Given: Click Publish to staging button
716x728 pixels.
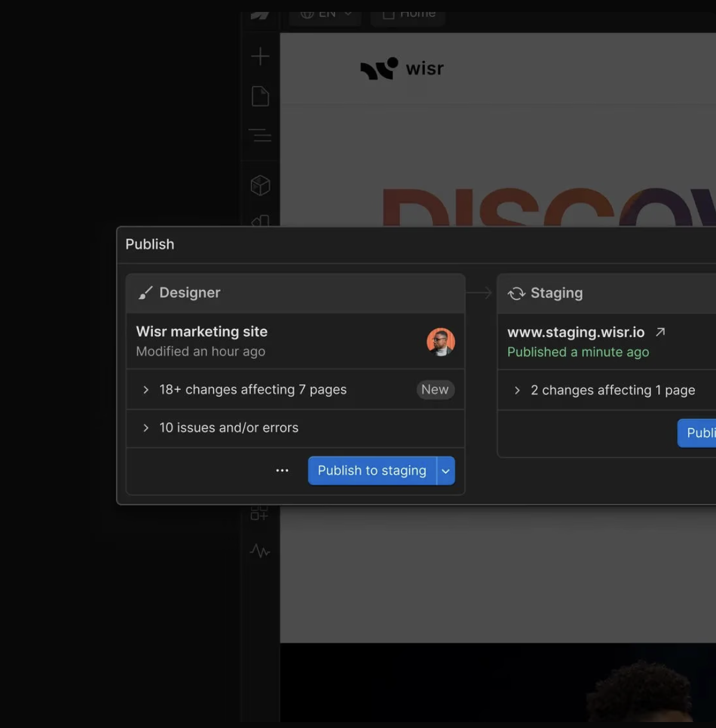Looking at the screenshot, I should [372, 471].
